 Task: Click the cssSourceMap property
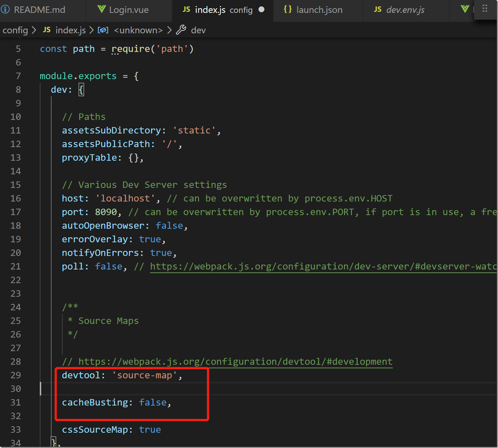pyautogui.click(x=95, y=429)
